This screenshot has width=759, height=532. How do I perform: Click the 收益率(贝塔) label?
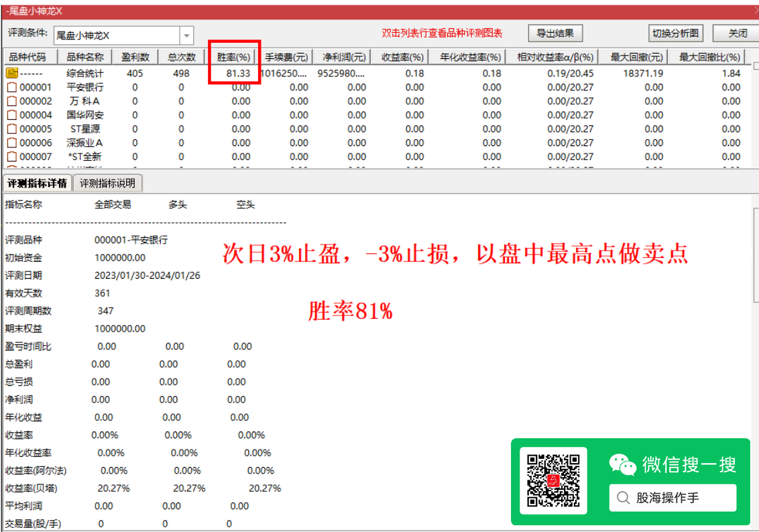(x=31, y=488)
